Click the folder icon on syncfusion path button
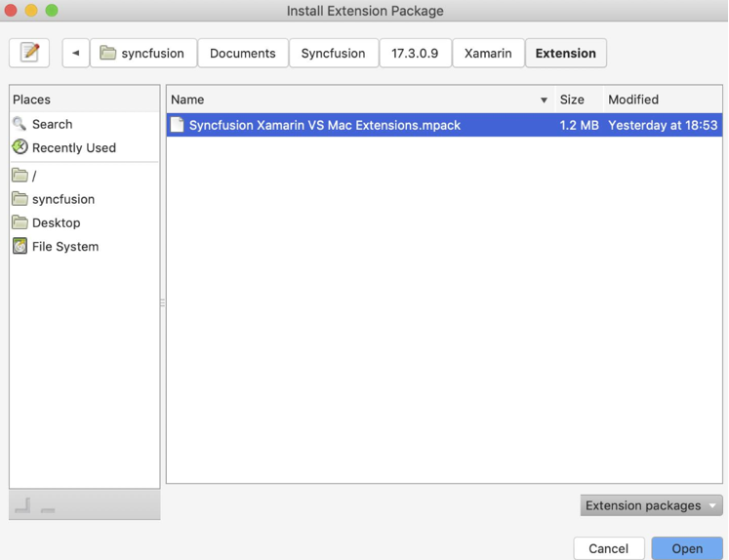This screenshot has width=729, height=560. pyautogui.click(x=108, y=53)
